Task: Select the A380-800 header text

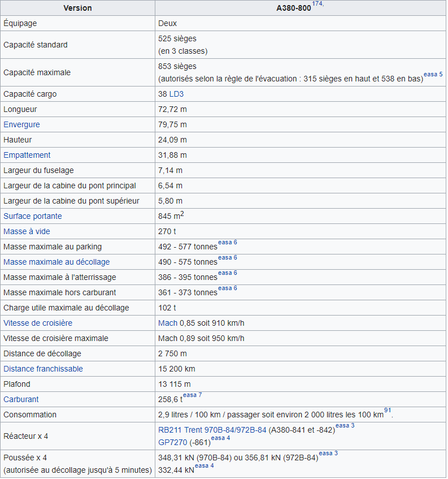Action: pos(294,8)
